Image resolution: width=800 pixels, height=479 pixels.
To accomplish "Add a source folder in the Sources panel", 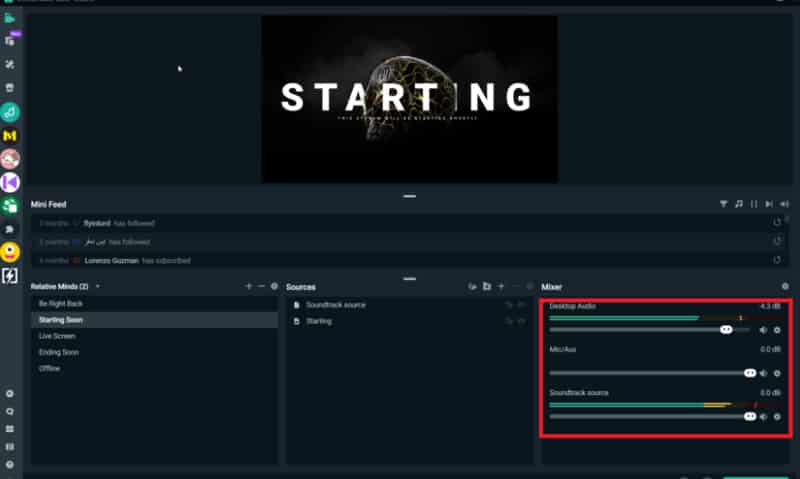I will coord(487,287).
